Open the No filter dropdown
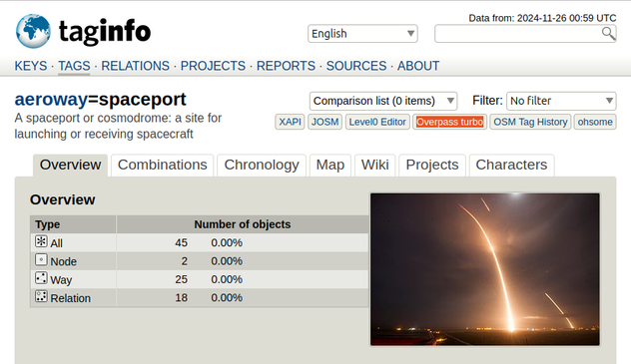The height and width of the screenshot is (364, 631). (561, 101)
